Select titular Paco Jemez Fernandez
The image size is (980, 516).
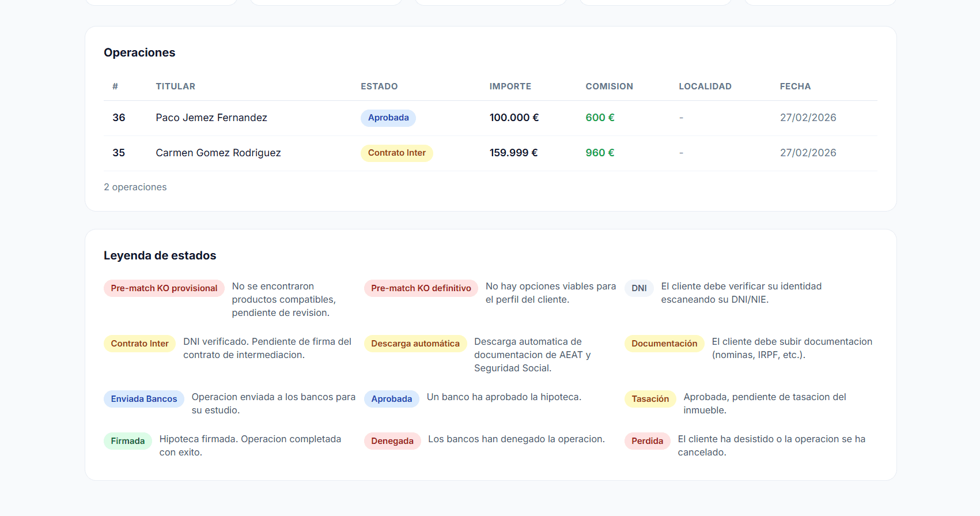(x=211, y=118)
